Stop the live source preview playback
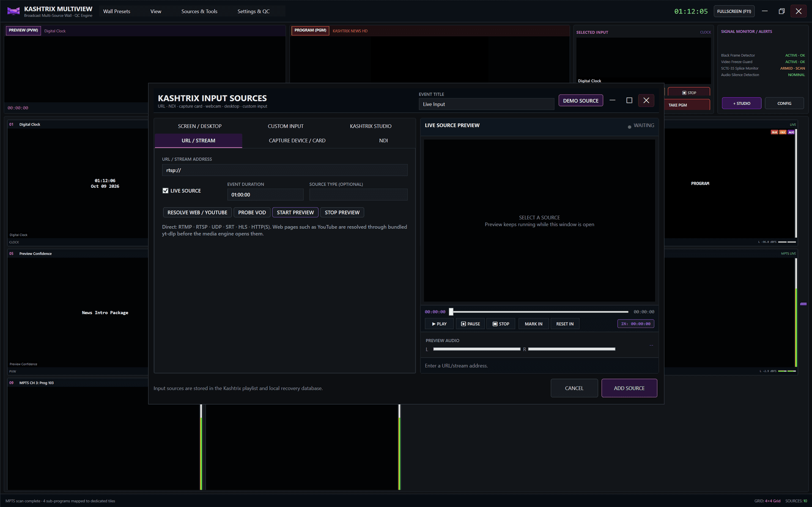 [x=501, y=324]
